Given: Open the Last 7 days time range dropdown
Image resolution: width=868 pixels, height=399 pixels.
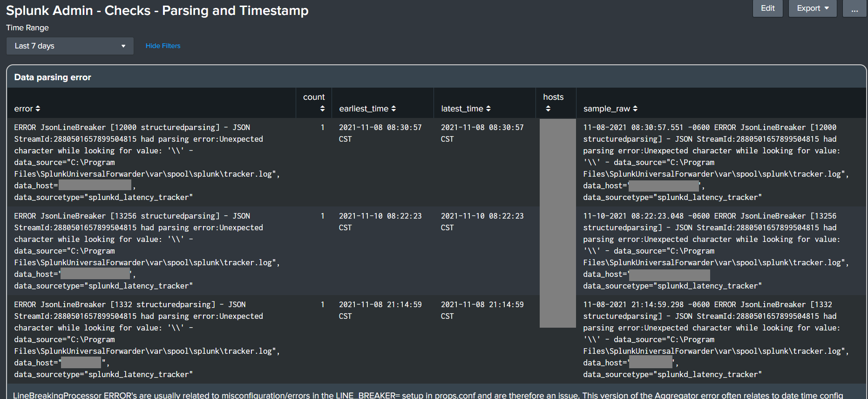Looking at the screenshot, I should (70, 46).
